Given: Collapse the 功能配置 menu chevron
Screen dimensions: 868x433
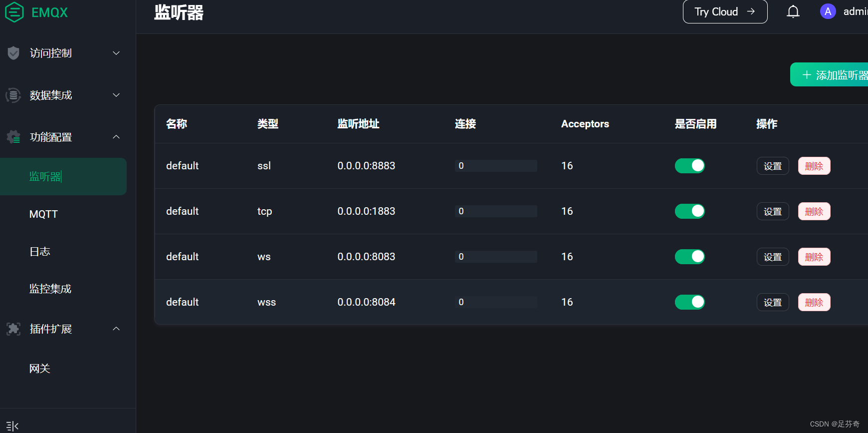Looking at the screenshot, I should pos(116,137).
